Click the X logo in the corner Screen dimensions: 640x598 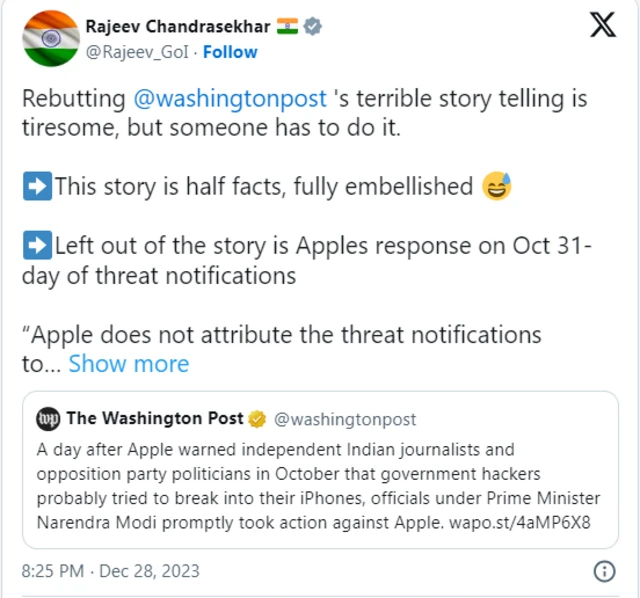(x=603, y=27)
